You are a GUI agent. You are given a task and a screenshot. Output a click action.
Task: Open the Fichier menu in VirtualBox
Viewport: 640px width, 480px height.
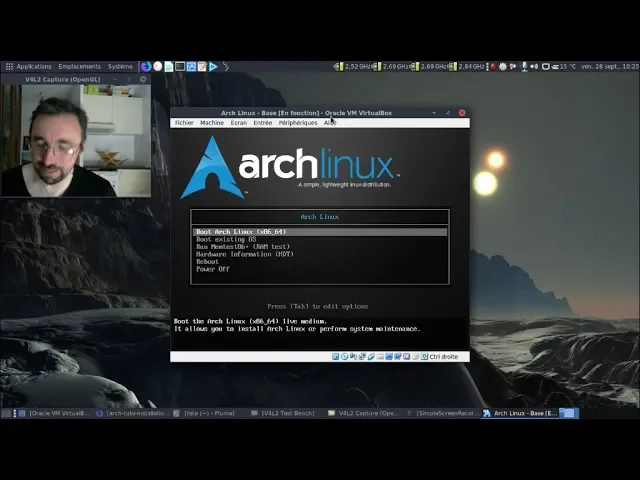click(x=184, y=123)
